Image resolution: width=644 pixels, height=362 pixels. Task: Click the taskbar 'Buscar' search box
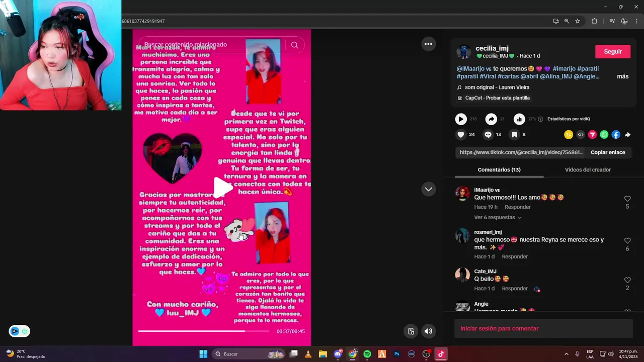(x=249, y=354)
